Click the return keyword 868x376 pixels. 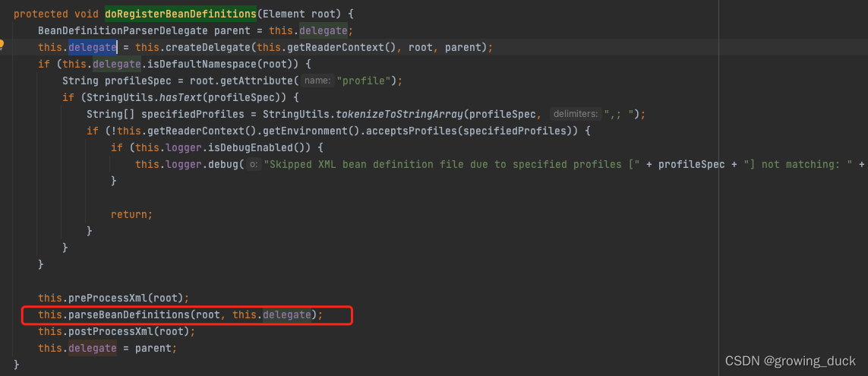click(x=129, y=214)
